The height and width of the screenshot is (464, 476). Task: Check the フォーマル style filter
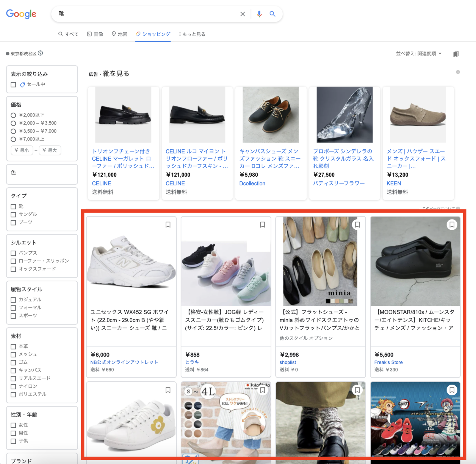(x=13, y=308)
